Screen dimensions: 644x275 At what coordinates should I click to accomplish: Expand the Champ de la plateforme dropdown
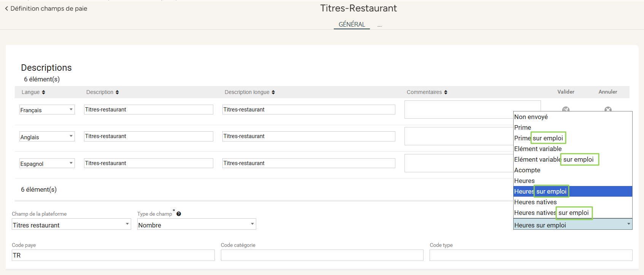(x=71, y=224)
